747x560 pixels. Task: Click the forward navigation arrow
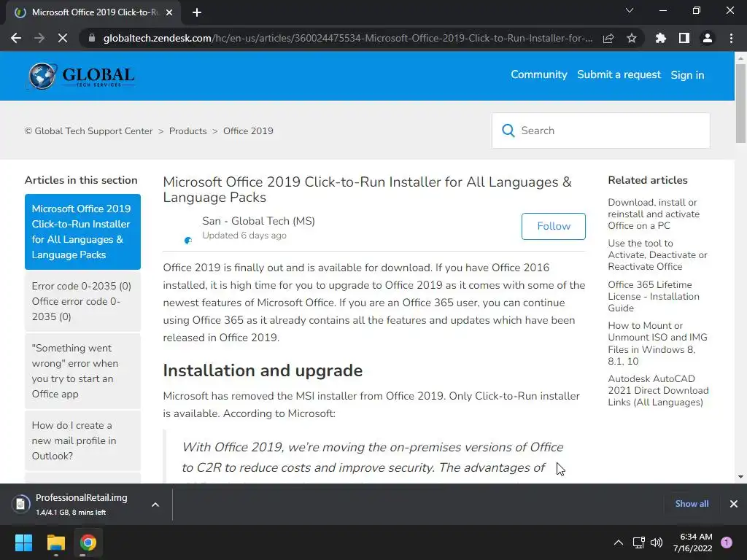point(39,38)
